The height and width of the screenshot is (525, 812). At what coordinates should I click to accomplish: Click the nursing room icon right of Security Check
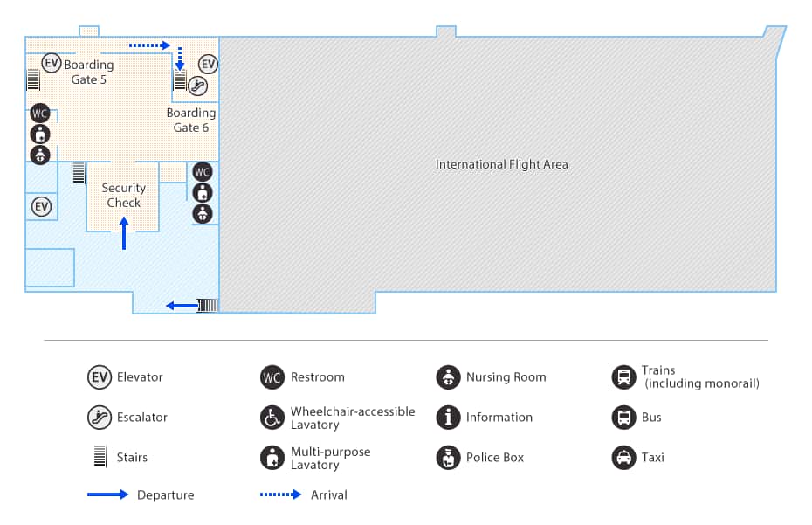point(203,213)
